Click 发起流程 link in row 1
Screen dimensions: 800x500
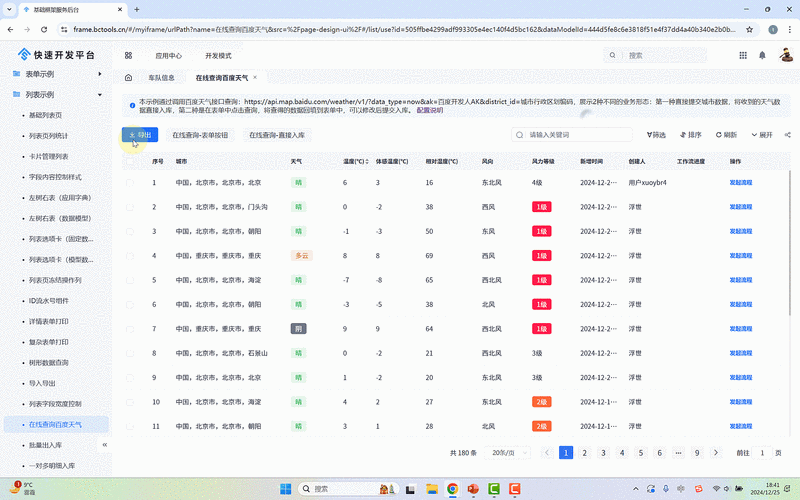(x=741, y=183)
